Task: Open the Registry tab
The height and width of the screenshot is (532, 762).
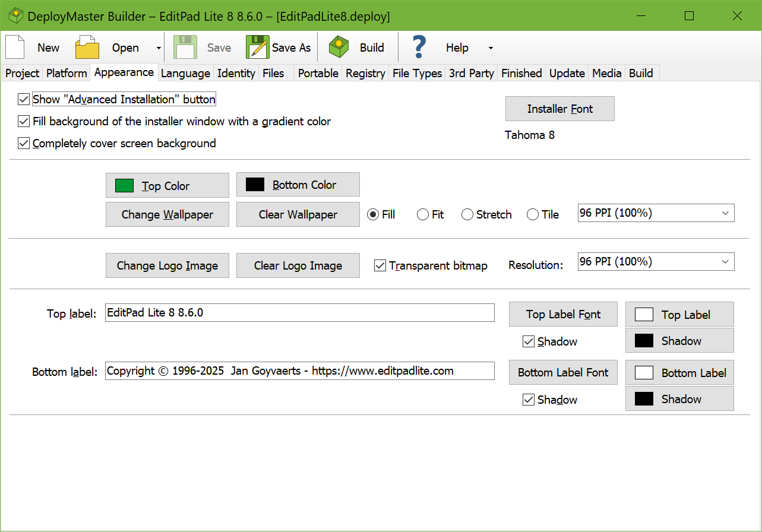Action: pos(365,73)
